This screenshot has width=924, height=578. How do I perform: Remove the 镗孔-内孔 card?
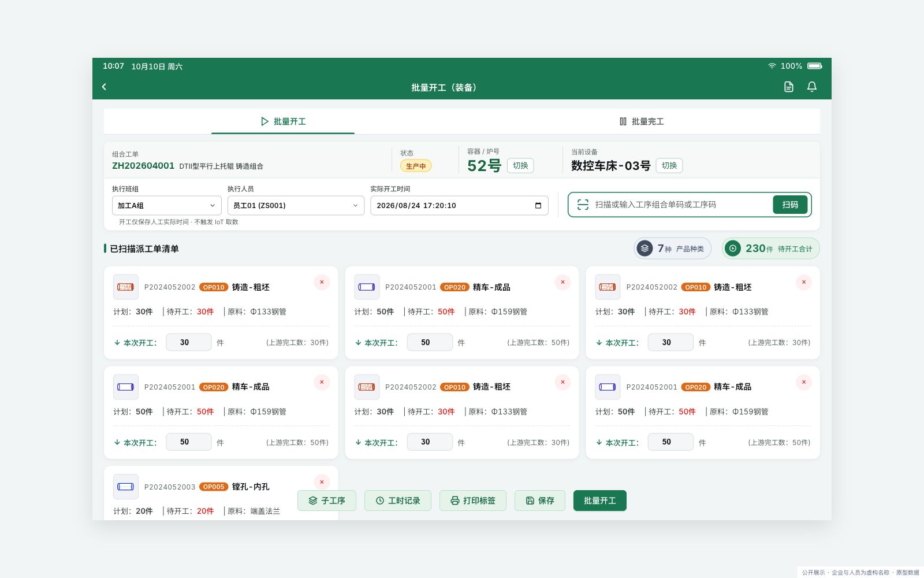(322, 482)
